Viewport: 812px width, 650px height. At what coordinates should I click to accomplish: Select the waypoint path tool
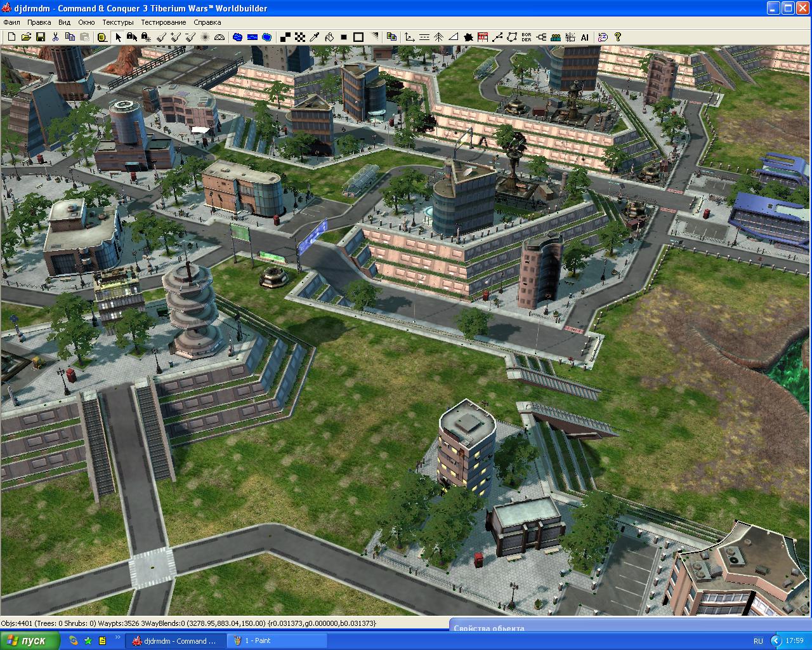pos(497,37)
